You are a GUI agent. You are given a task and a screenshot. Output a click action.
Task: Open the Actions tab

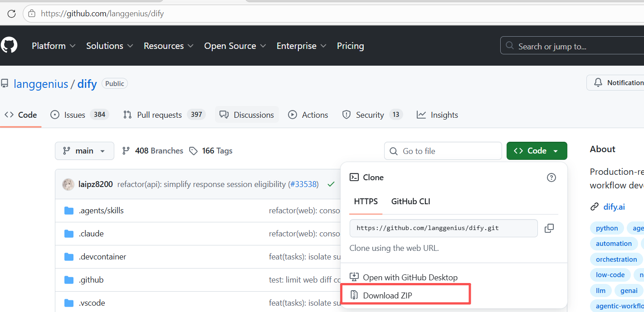[x=308, y=115]
